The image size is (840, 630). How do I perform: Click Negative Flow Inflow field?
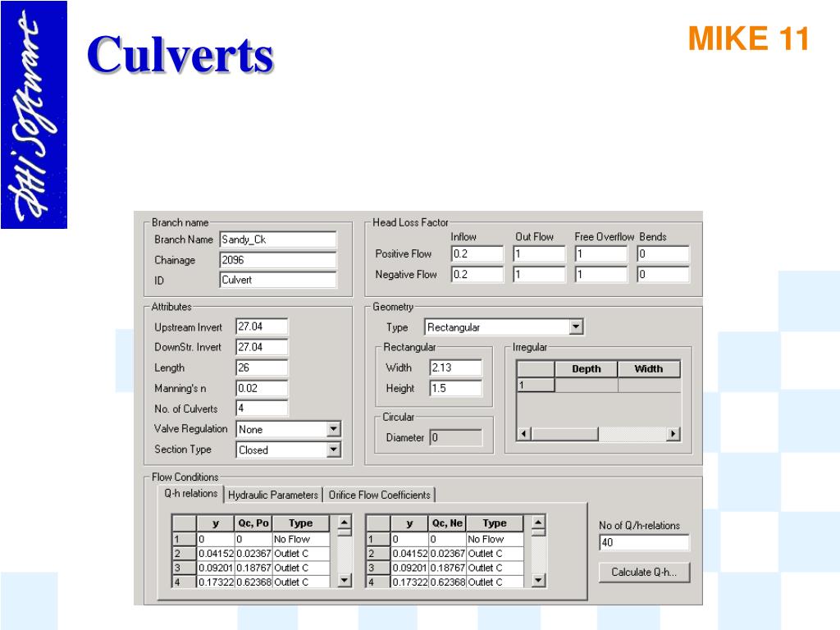477,274
